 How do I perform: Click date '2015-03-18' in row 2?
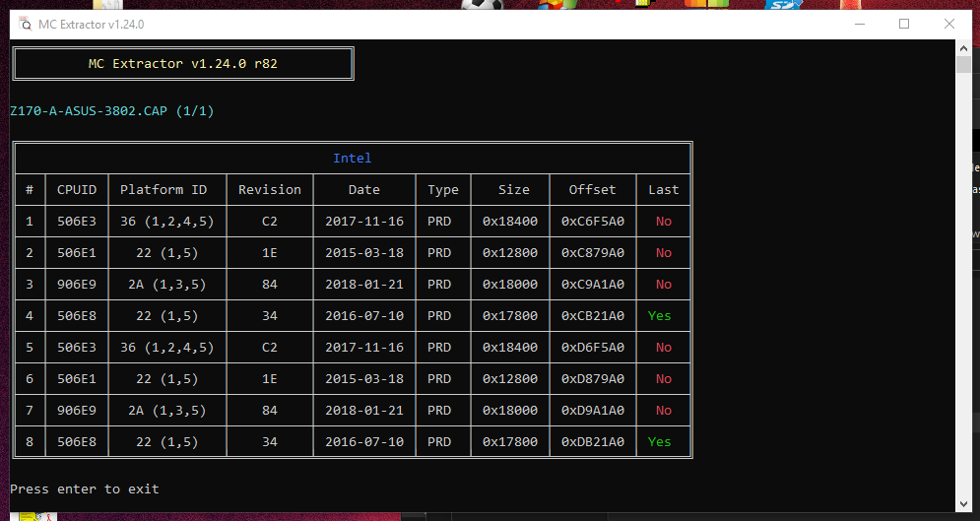coord(363,253)
